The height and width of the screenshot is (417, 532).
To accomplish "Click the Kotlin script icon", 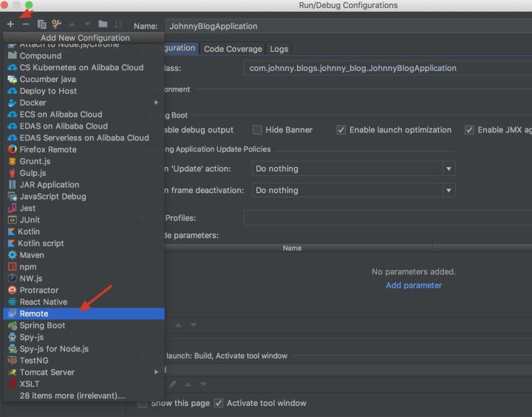I will click(11, 243).
